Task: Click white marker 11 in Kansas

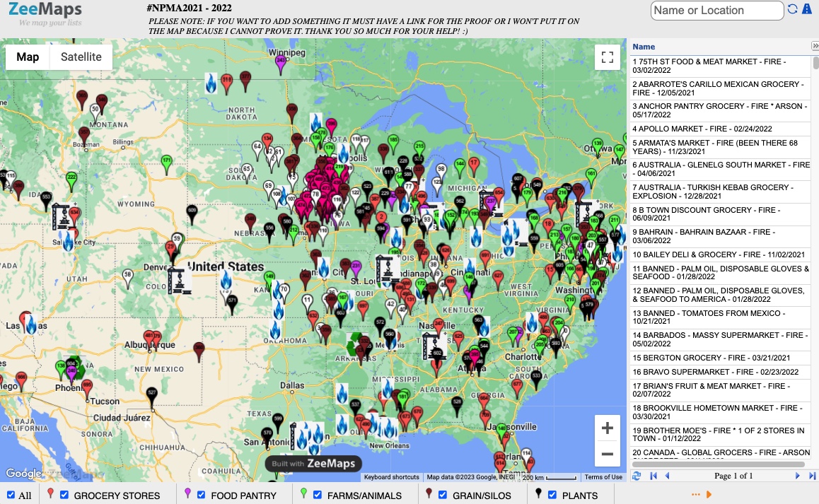Action: pyautogui.click(x=307, y=305)
